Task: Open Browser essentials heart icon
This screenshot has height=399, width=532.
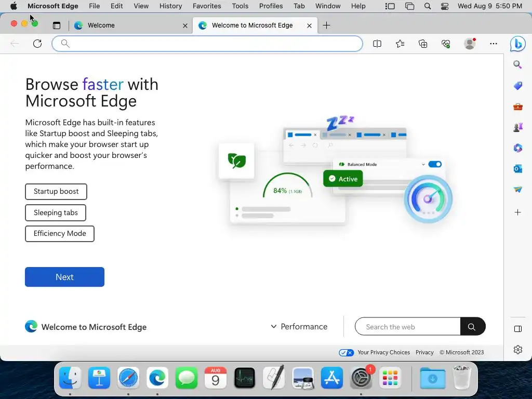Action: point(446,44)
